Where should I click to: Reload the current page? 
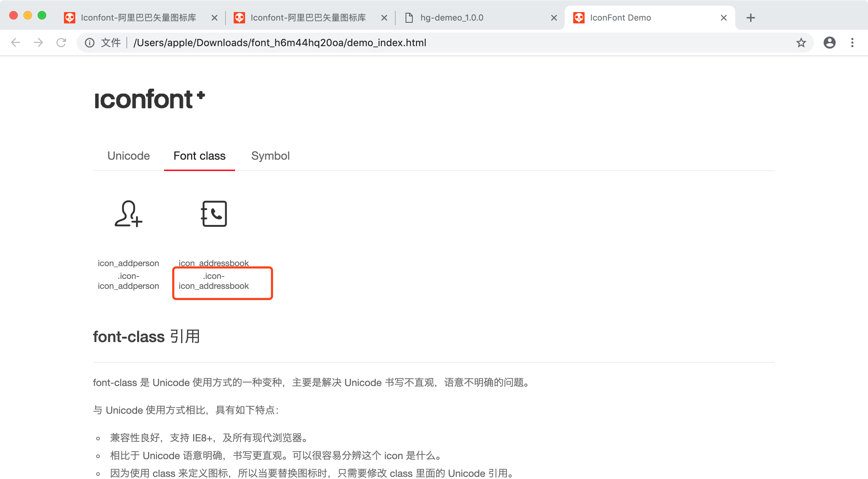point(61,43)
